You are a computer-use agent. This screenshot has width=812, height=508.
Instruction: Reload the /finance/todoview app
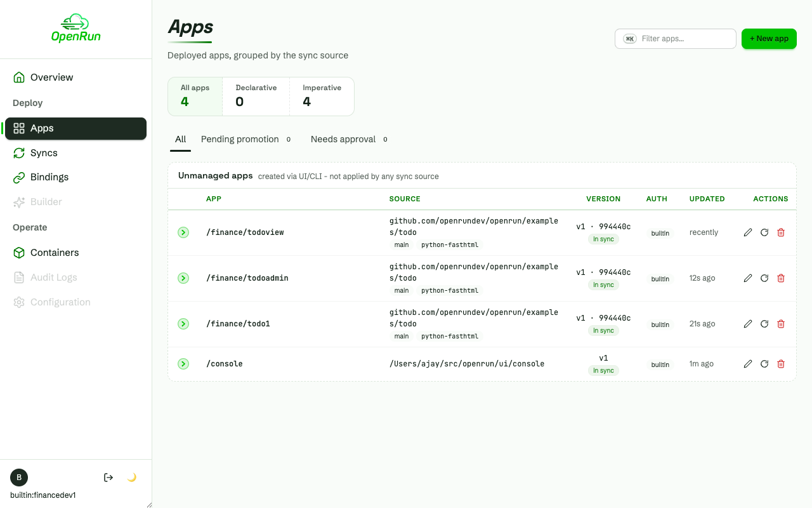tap(764, 232)
